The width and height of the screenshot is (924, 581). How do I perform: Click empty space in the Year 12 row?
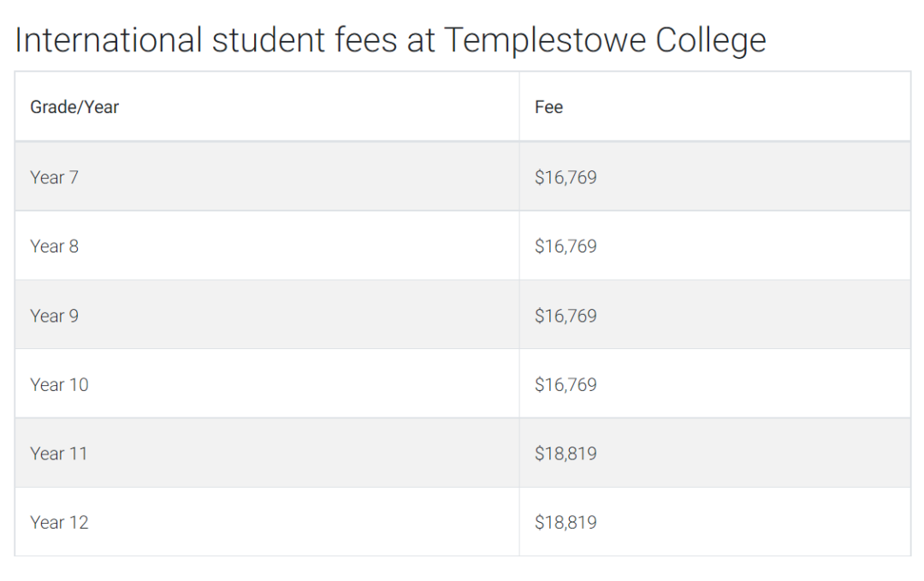tap(294, 523)
